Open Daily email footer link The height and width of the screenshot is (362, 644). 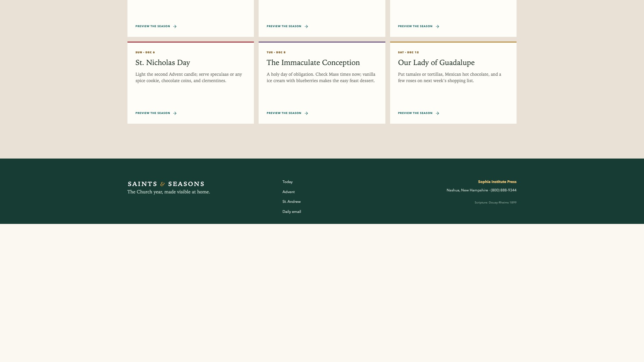(291, 212)
